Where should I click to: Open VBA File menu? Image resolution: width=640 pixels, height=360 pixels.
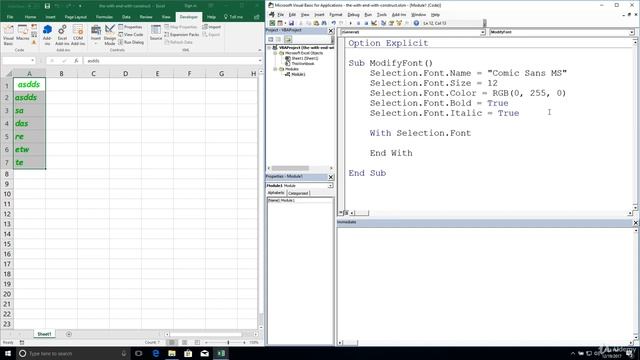[280, 15]
